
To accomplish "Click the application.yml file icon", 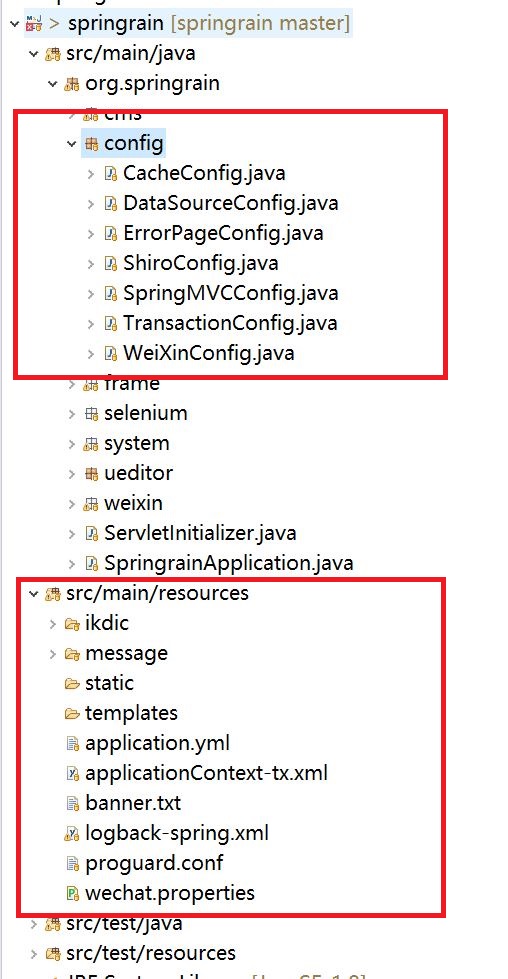I will pos(73,743).
